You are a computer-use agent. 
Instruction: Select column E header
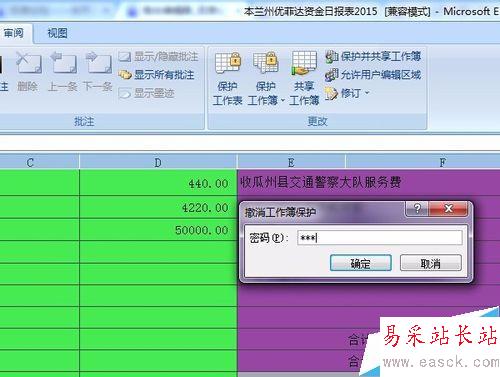[x=291, y=163]
